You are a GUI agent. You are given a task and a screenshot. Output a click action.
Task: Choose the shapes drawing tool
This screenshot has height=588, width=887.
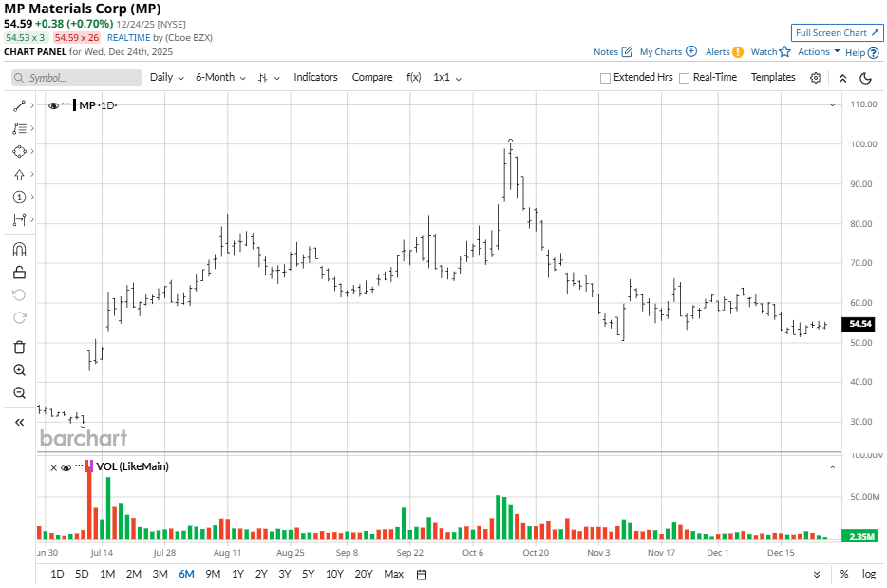click(x=19, y=152)
